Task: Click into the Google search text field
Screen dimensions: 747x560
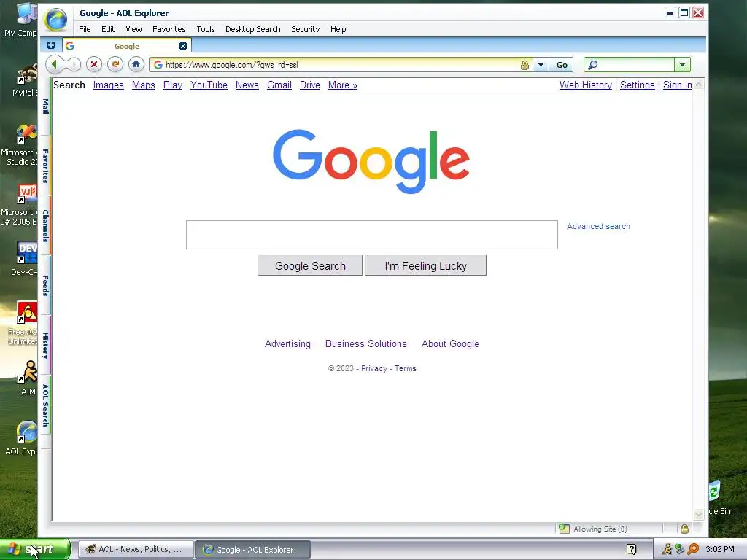Action: pos(371,234)
